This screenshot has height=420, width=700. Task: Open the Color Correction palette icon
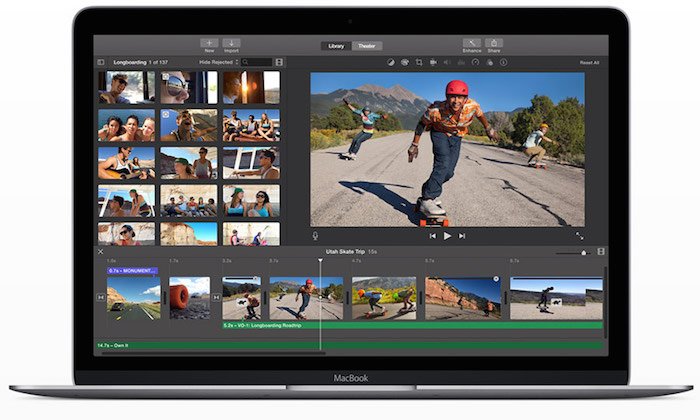click(x=405, y=62)
